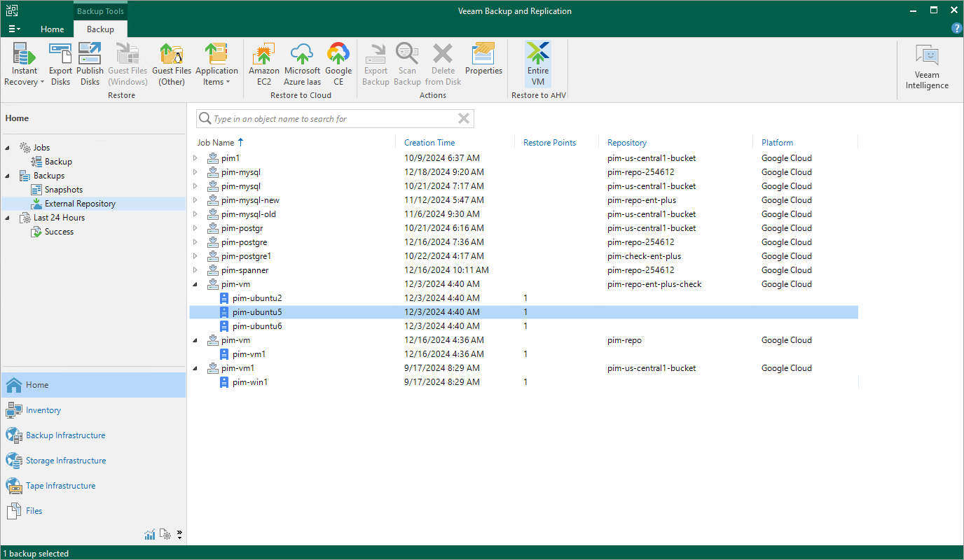964x560 pixels.
Task: Open backup Properties from the ribbon
Action: click(x=483, y=59)
